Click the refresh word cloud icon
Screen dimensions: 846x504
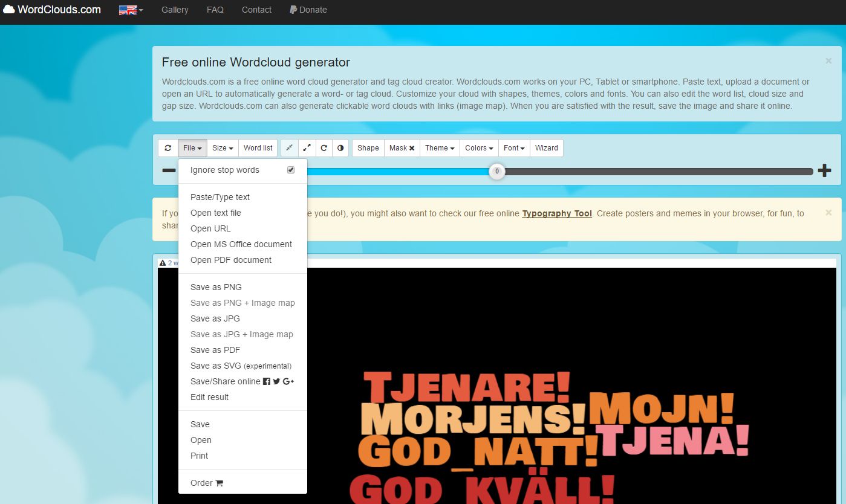coord(168,148)
